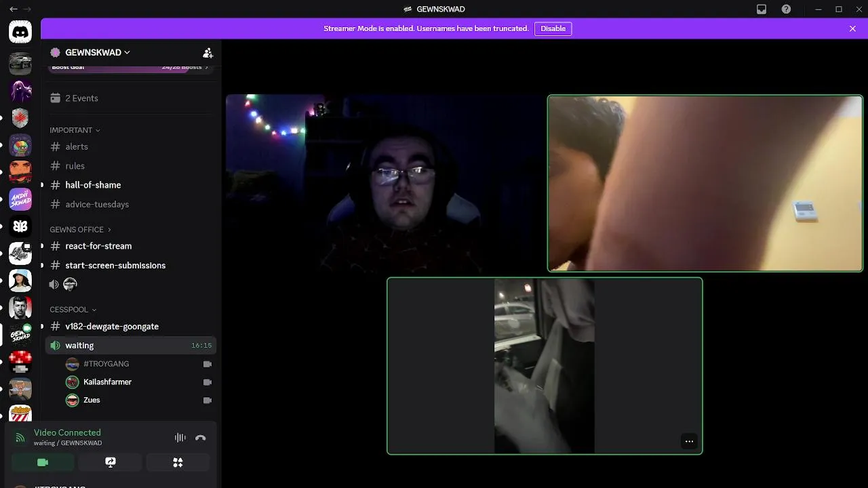Open 2 Events

pyautogui.click(x=131, y=98)
